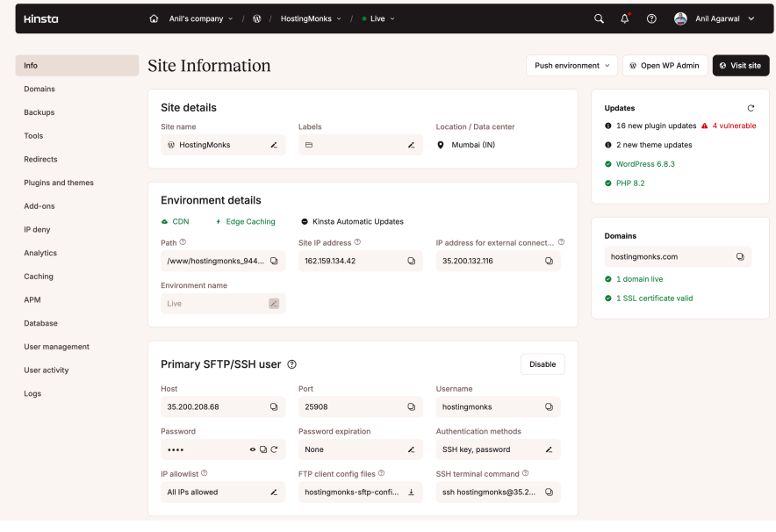Generate new SFTP password icon
This screenshot has width=776, height=532.
[274, 449]
